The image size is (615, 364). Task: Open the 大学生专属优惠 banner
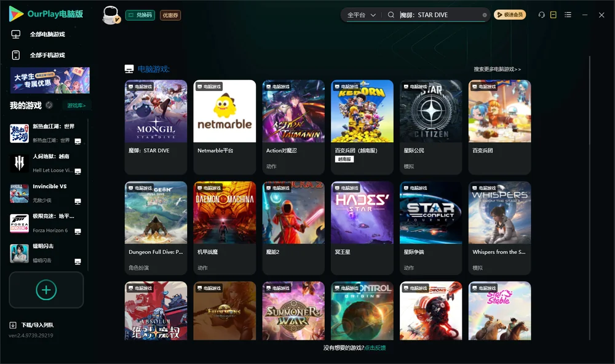50,81
